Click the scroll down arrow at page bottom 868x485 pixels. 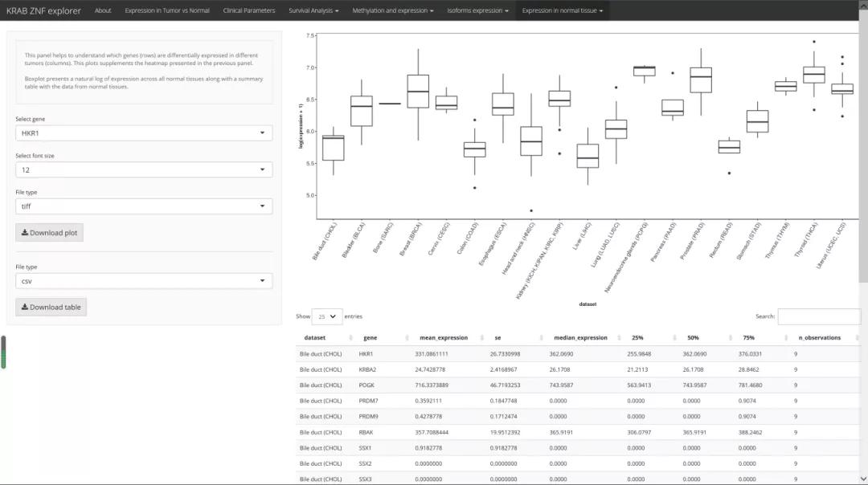(863, 479)
